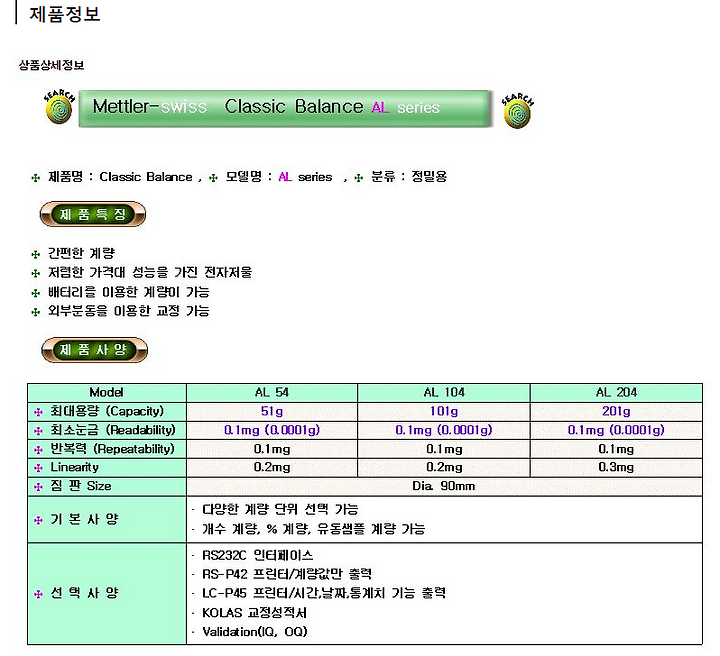Click the KOLAS 교정성적서 option line
Screen dimensions: 720x656
(x=254, y=613)
